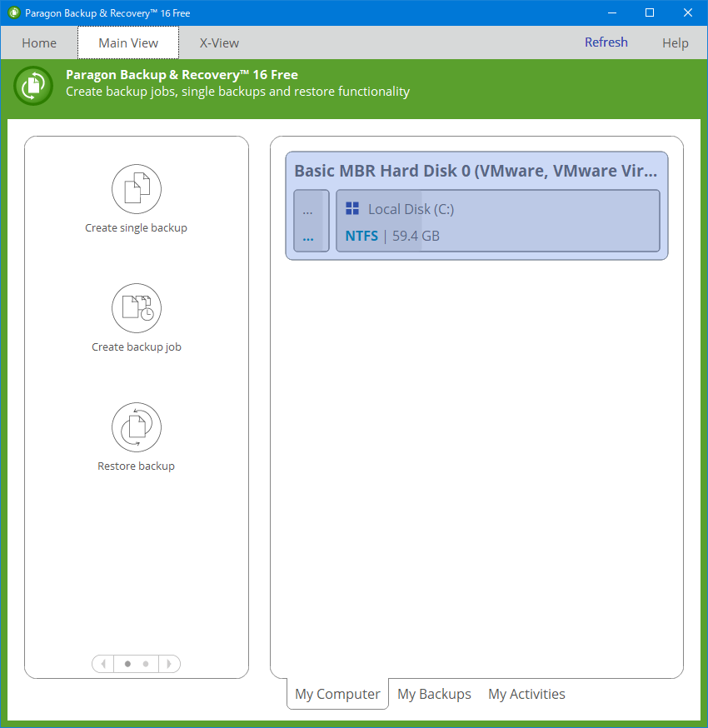Select the second pager dot
Screen dimensions: 708x728
pyautogui.click(x=146, y=664)
